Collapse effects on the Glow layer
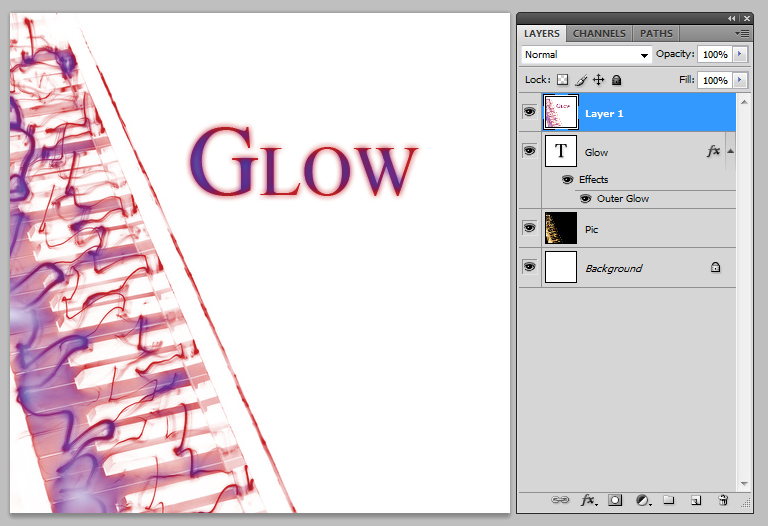Screen dimensions: 768x526 [x=729, y=151]
